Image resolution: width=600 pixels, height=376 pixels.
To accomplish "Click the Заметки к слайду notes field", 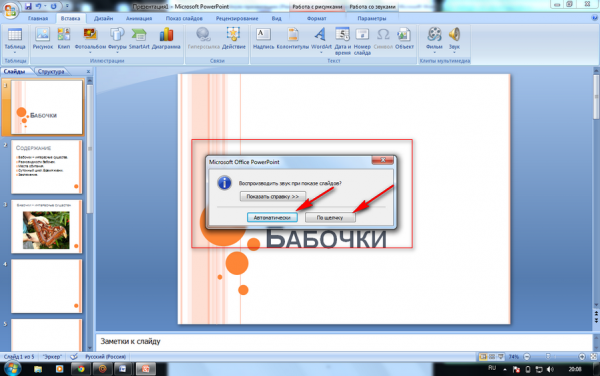I will pyautogui.click(x=344, y=342).
